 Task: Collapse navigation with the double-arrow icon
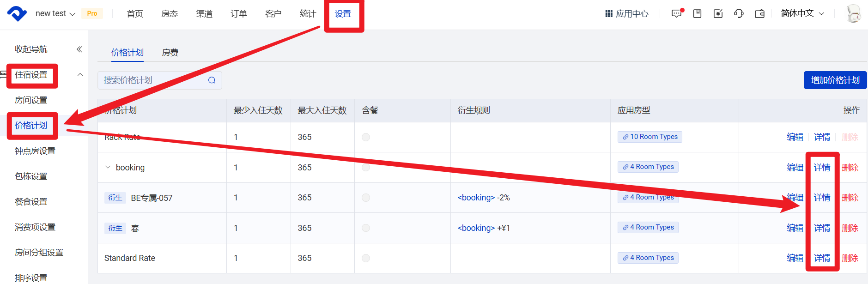(79, 49)
